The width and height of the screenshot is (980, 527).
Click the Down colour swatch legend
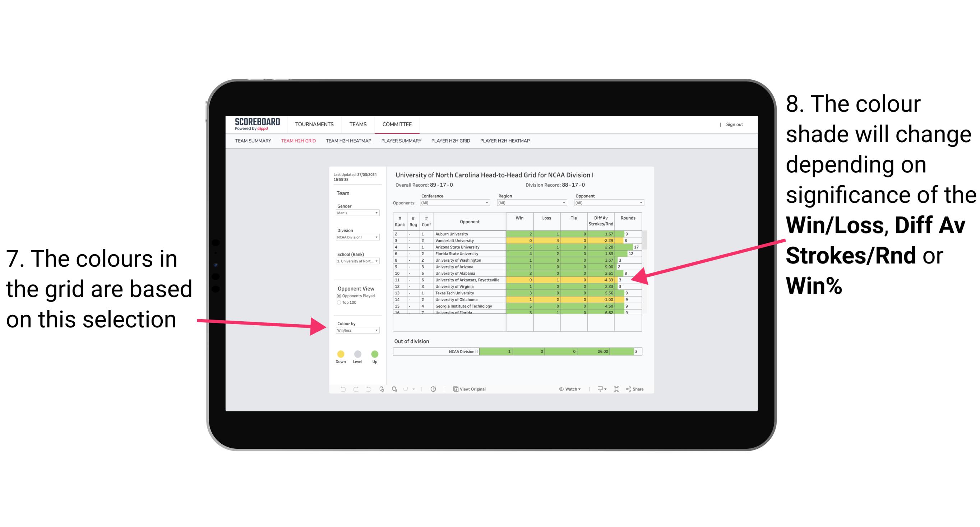pyautogui.click(x=338, y=353)
